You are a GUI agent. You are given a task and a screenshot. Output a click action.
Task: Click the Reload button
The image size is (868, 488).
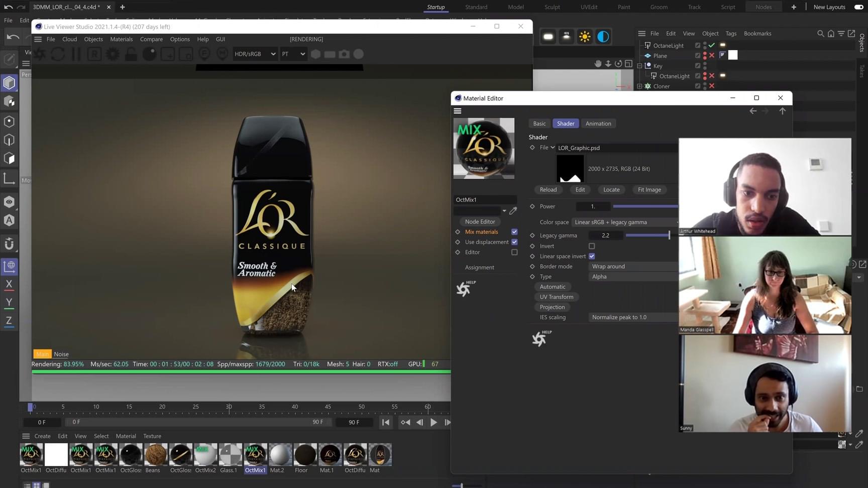pyautogui.click(x=548, y=190)
